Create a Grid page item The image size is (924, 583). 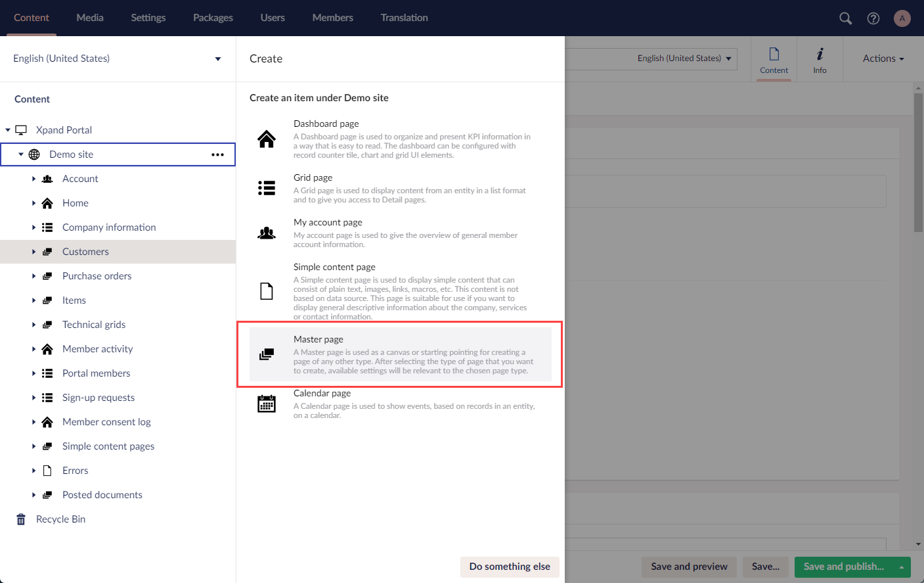[x=401, y=189]
